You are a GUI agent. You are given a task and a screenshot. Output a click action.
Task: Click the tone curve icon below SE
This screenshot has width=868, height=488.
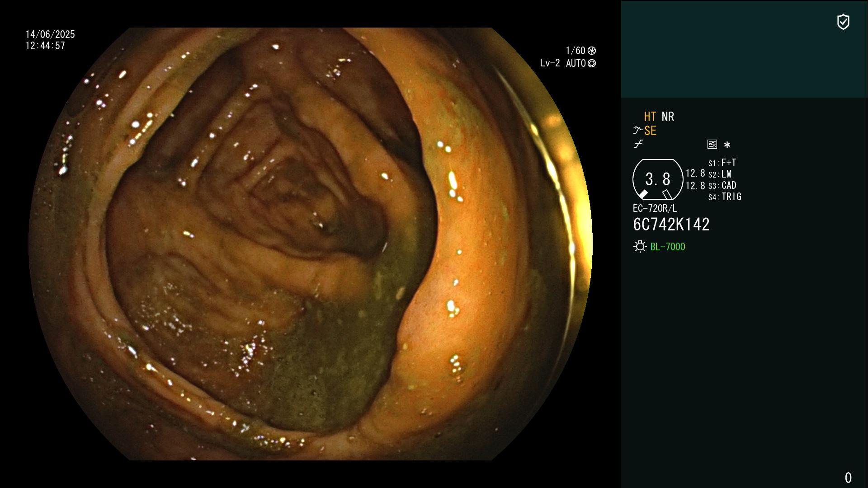pos(638,144)
